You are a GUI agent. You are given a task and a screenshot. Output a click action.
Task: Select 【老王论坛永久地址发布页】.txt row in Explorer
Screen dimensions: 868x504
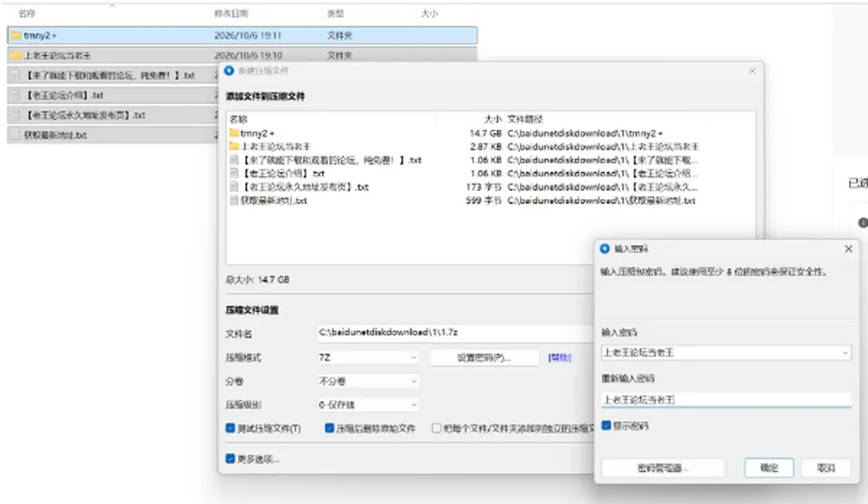(x=112, y=115)
